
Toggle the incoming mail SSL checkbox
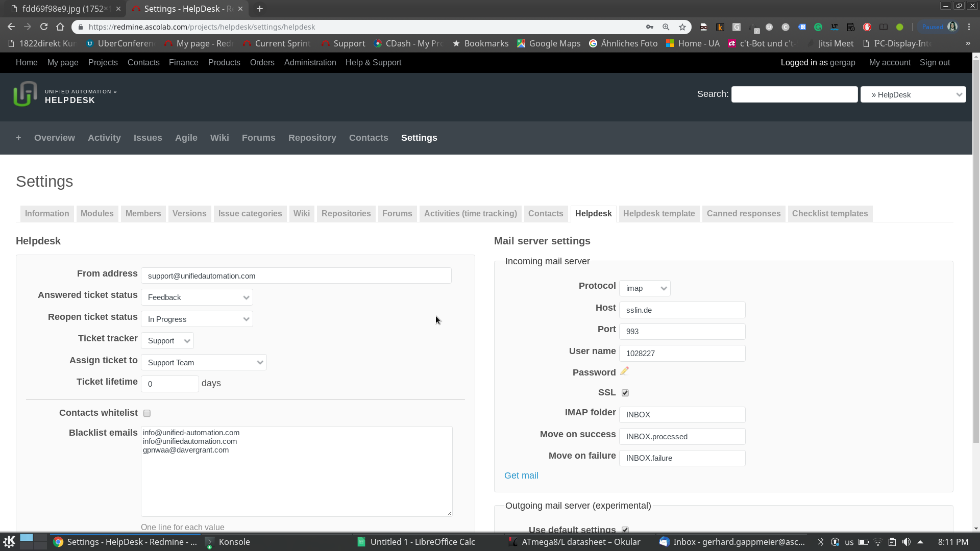click(x=625, y=393)
